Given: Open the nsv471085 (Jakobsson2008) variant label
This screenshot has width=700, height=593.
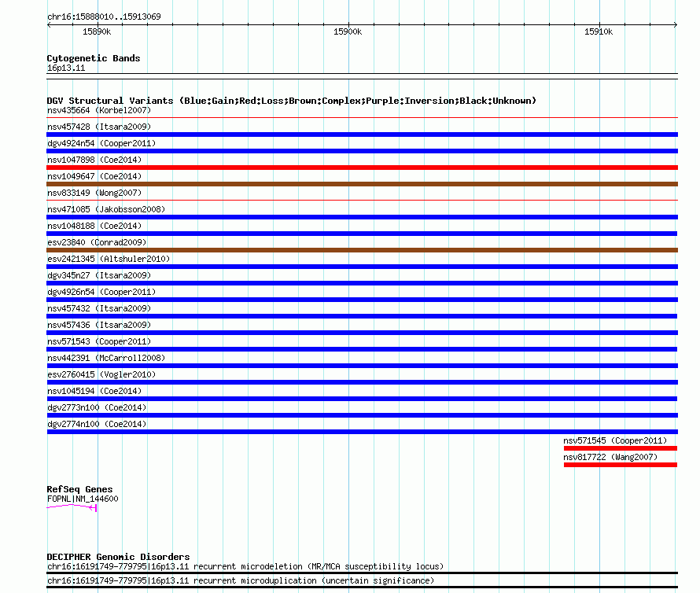Looking at the screenshot, I should tap(106, 209).
